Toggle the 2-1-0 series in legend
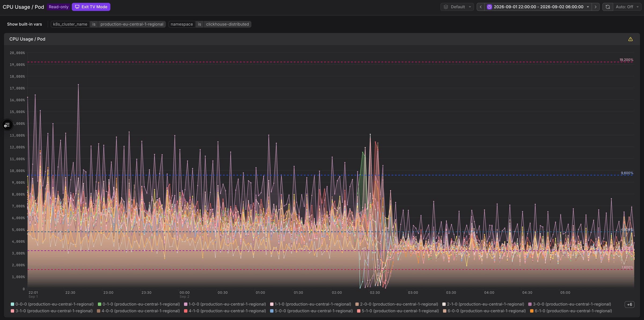This screenshot has width=644, height=320. pyautogui.click(x=483, y=304)
